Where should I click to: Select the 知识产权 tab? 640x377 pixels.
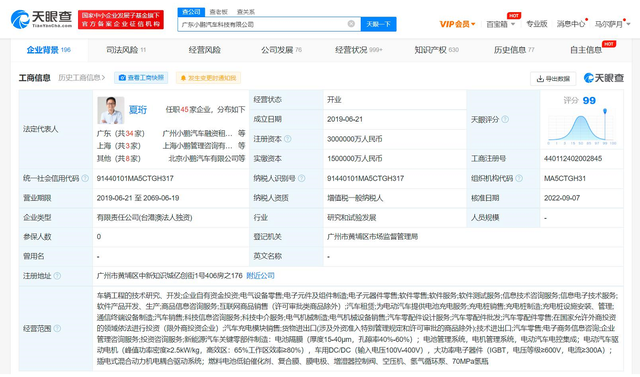coord(436,50)
